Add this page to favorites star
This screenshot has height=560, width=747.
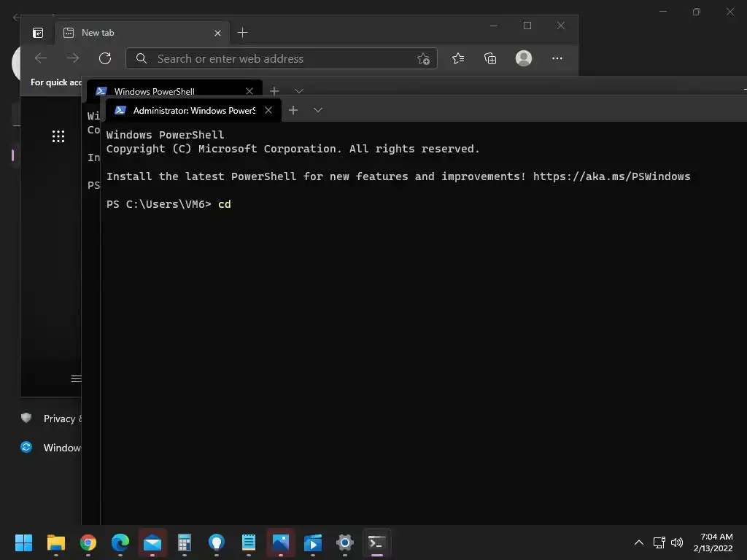coord(423,58)
